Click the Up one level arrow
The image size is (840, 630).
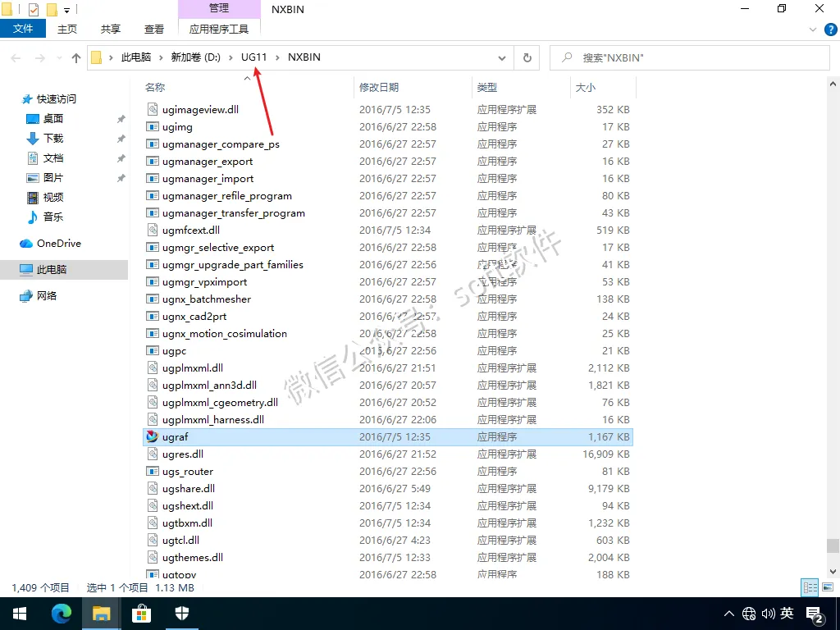(x=76, y=58)
